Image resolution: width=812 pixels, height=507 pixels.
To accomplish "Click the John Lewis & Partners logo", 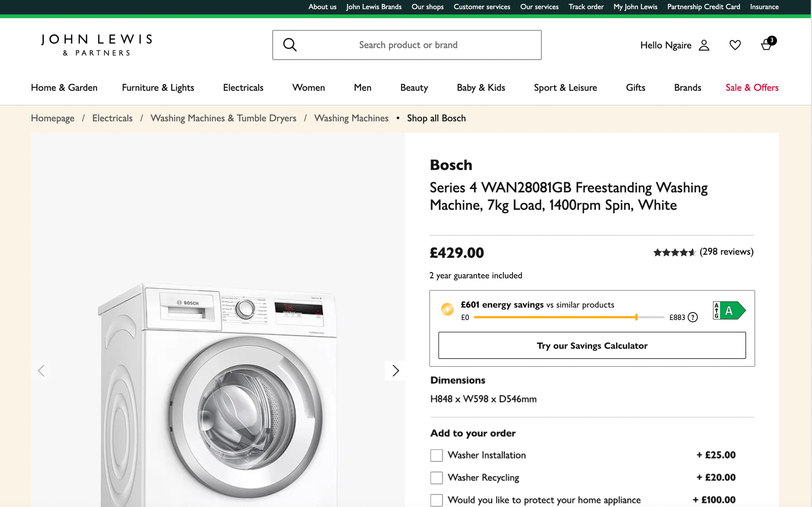I will [96, 44].
